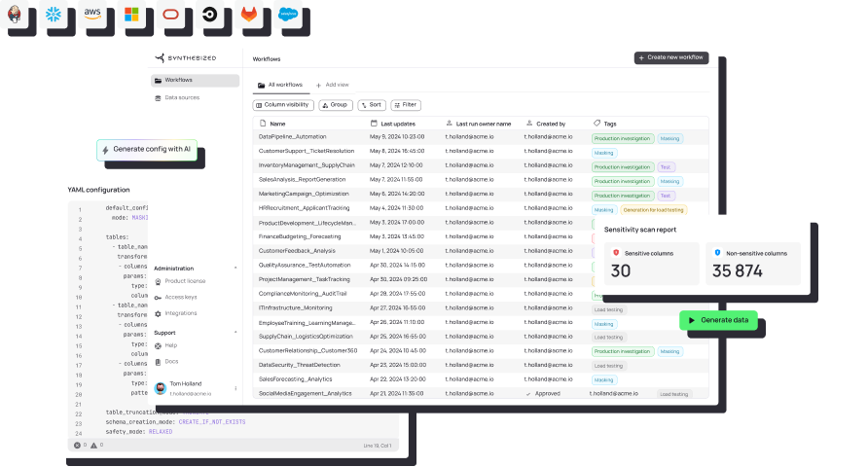Click the GitLab fox logo tile
Image resolution: width=868 pixels, height=467 pixels.
coord(249,15)
